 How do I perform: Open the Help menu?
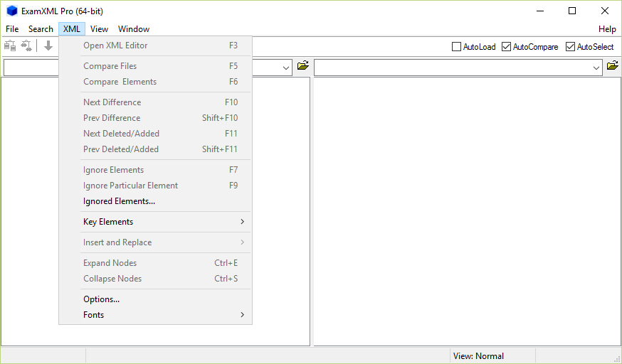(x=607, y=29)
